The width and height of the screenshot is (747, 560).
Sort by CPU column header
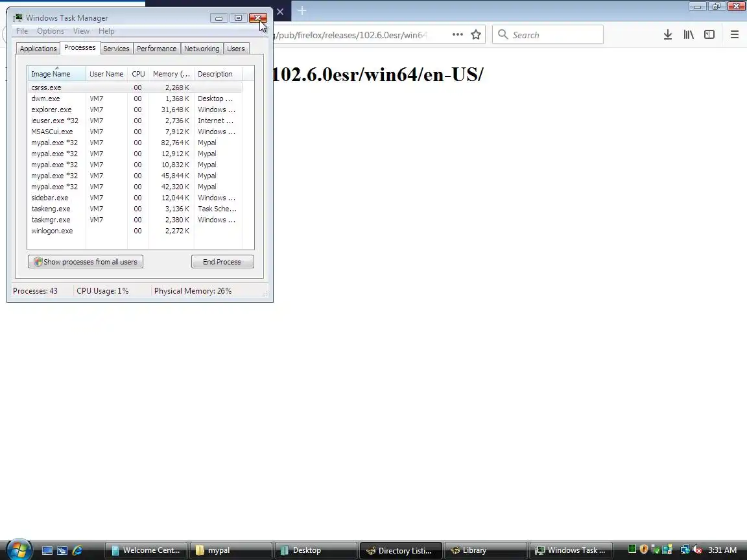[138, 74]
